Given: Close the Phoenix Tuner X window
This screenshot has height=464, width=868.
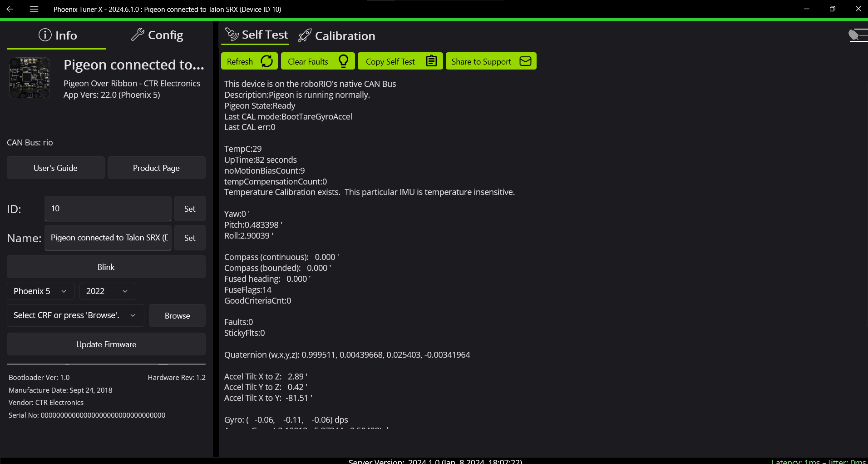Looking at the screenshot, I should [858, 9].
